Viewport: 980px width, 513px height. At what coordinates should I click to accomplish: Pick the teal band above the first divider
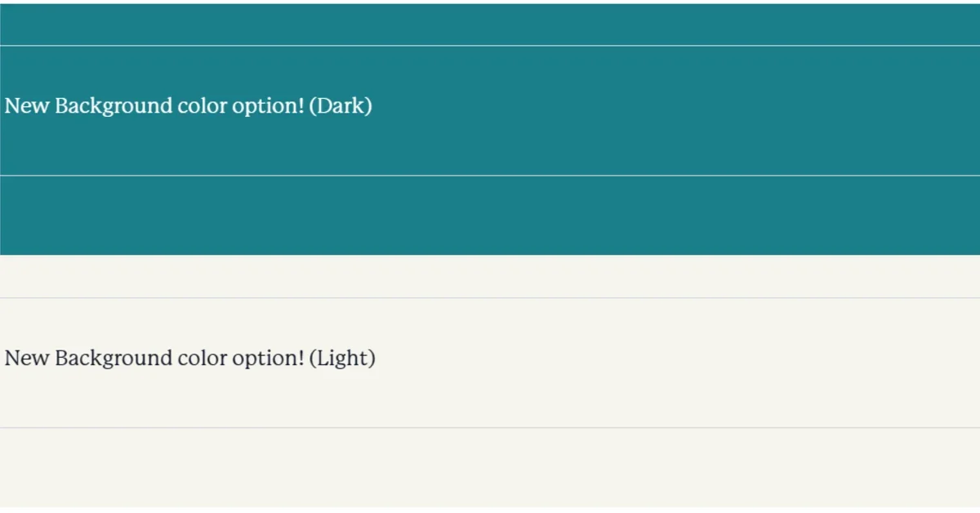point(490,25)
